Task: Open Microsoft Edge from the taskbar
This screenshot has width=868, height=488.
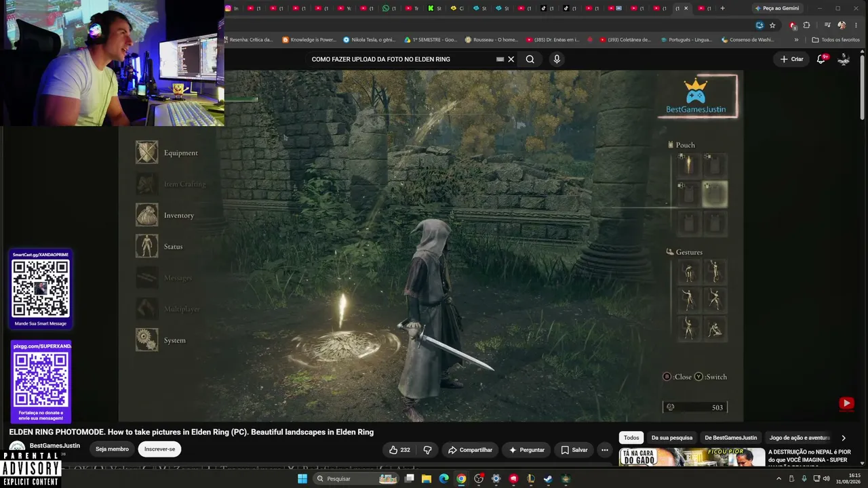Action: click(x=443, y=479)
